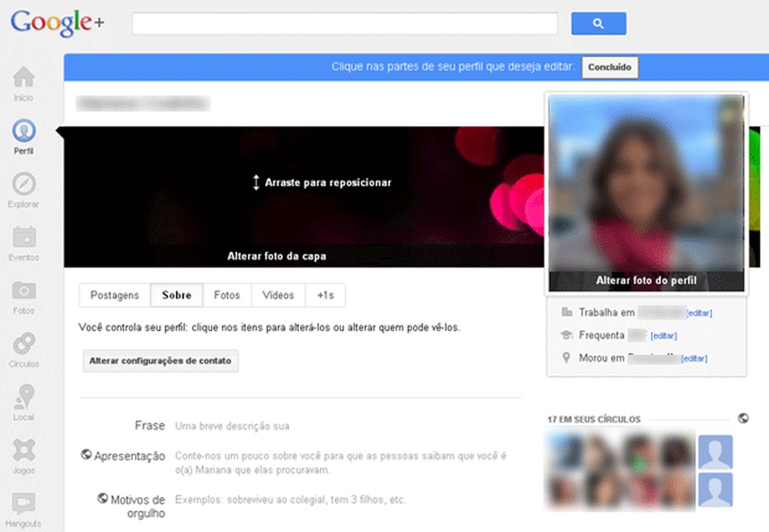Edit the Motivos de orgulho example text
Image resolution: width=769 pixels, height=532 pixels.
click(291, 500)
